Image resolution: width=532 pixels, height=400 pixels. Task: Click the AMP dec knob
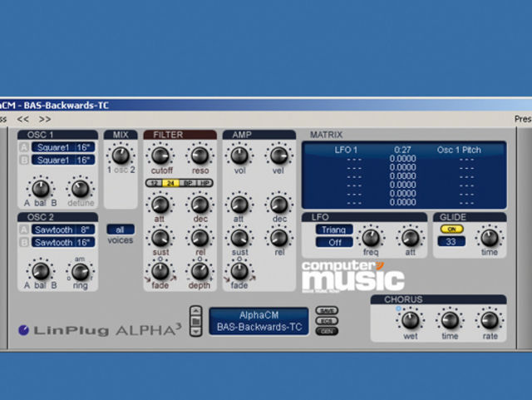[279, 204]
